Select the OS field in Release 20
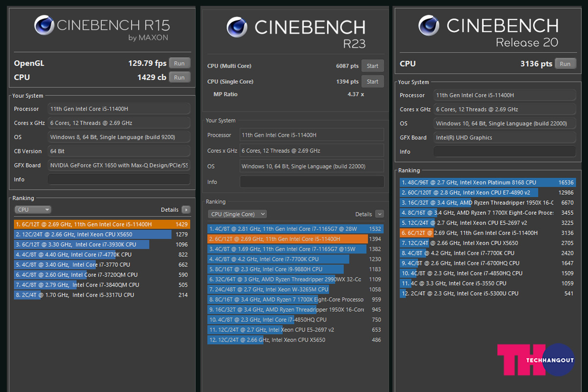The height and width of the screenshot is (392, 588). 505,123
